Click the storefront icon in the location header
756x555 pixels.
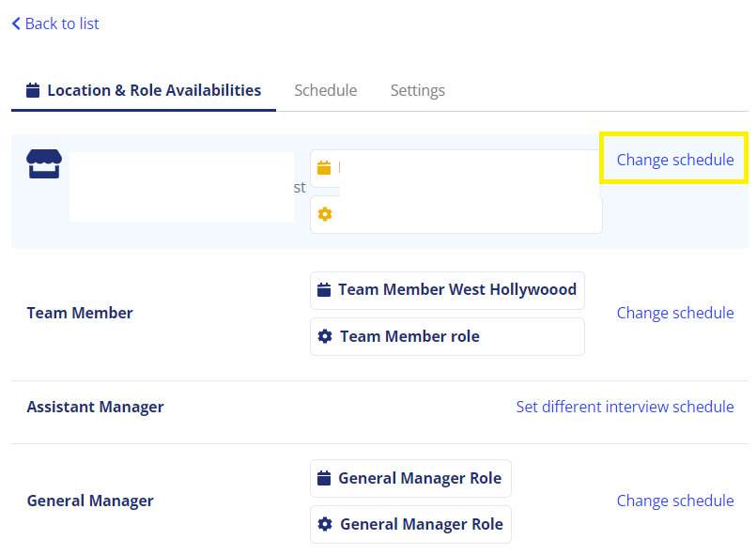tap(42, 162)
